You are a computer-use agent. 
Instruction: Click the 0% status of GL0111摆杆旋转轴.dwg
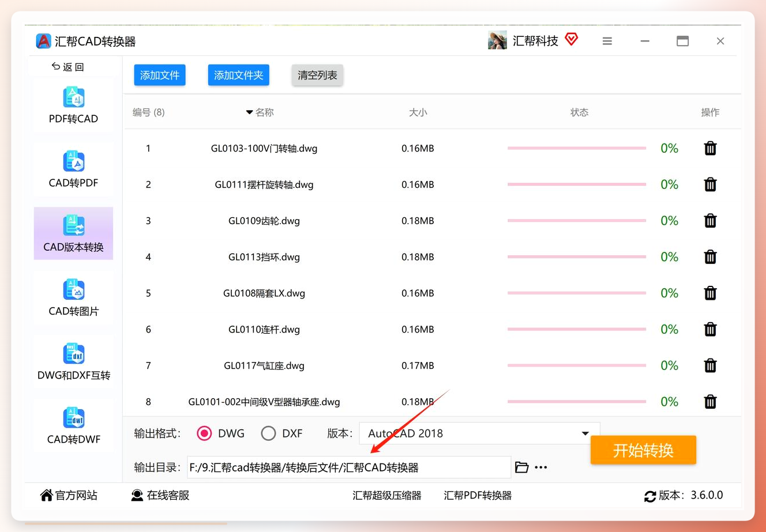click(x=669, y=184)
